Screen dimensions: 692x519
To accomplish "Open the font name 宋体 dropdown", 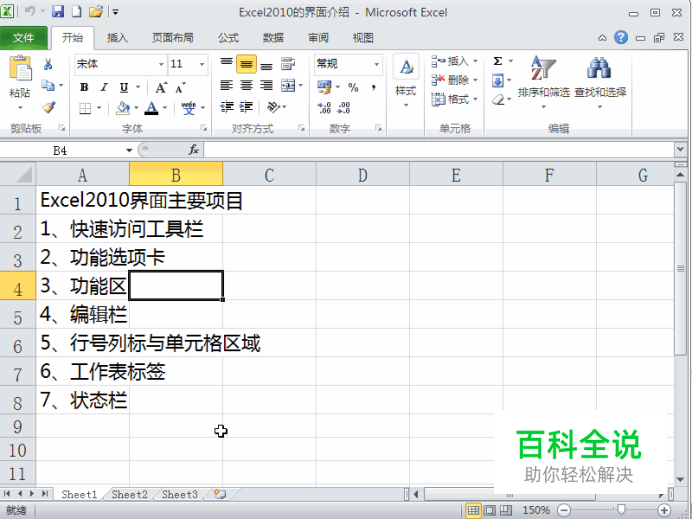I will (x=161, y=64).
